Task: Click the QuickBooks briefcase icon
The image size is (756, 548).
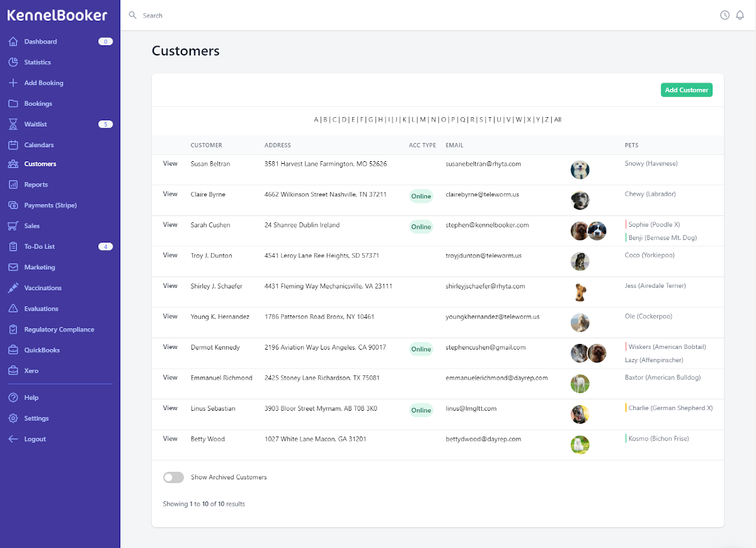Action: [x=13, y=350]
